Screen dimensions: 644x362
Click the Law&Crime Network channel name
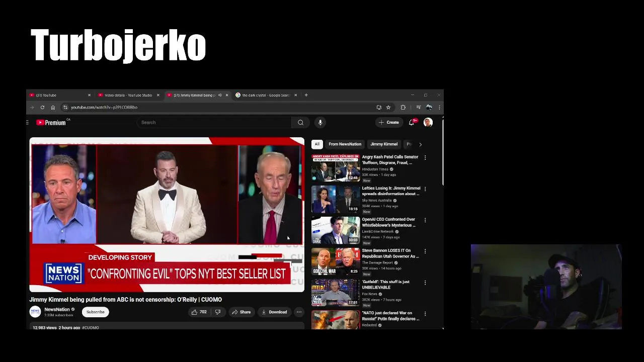pyautogui.click(x=378, y=232)
